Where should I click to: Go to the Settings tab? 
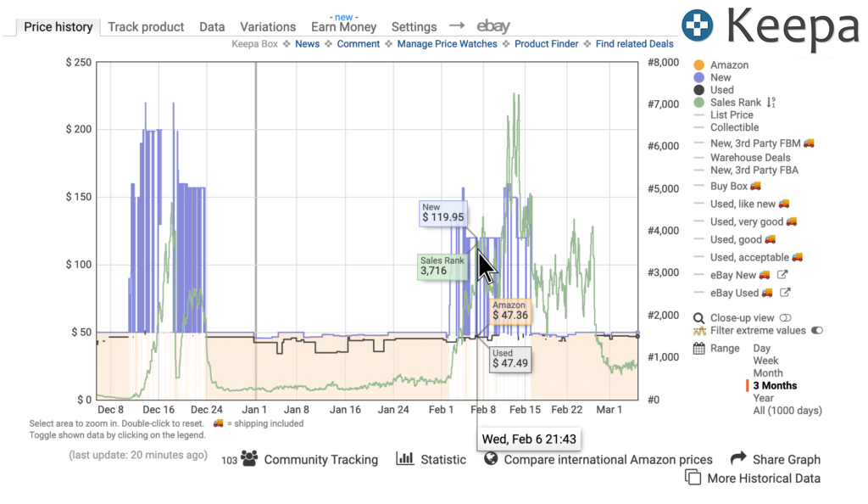point(414,26)
